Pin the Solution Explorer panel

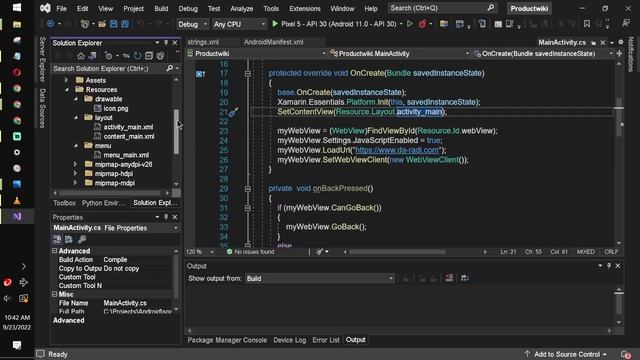pyautogui.click(x=166, y=43)
